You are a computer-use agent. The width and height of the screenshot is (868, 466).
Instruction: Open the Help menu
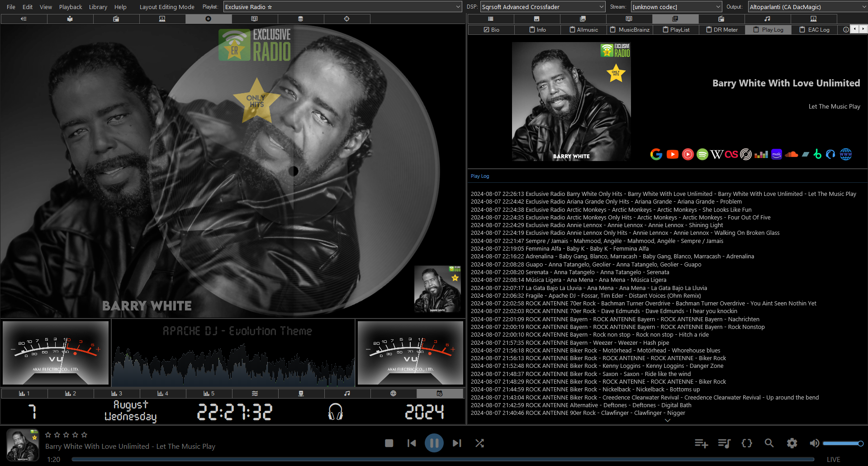[120, 7]
